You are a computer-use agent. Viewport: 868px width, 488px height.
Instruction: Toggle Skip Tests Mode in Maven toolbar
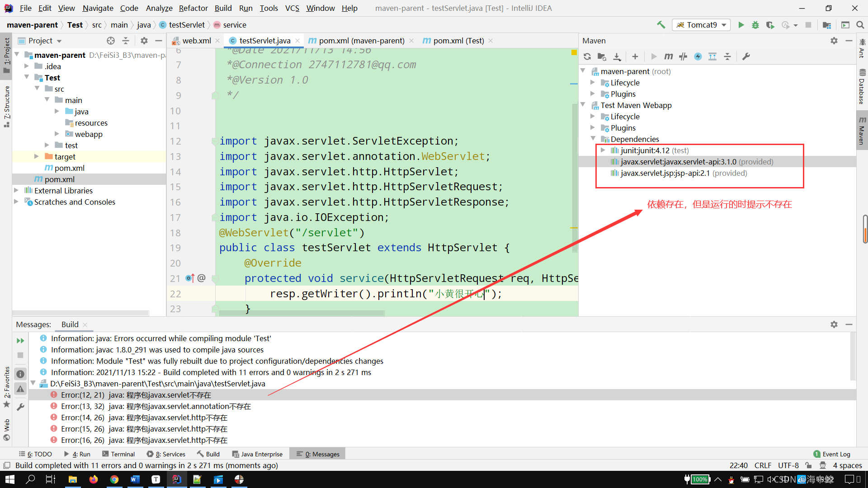click(x=698, y=56)
